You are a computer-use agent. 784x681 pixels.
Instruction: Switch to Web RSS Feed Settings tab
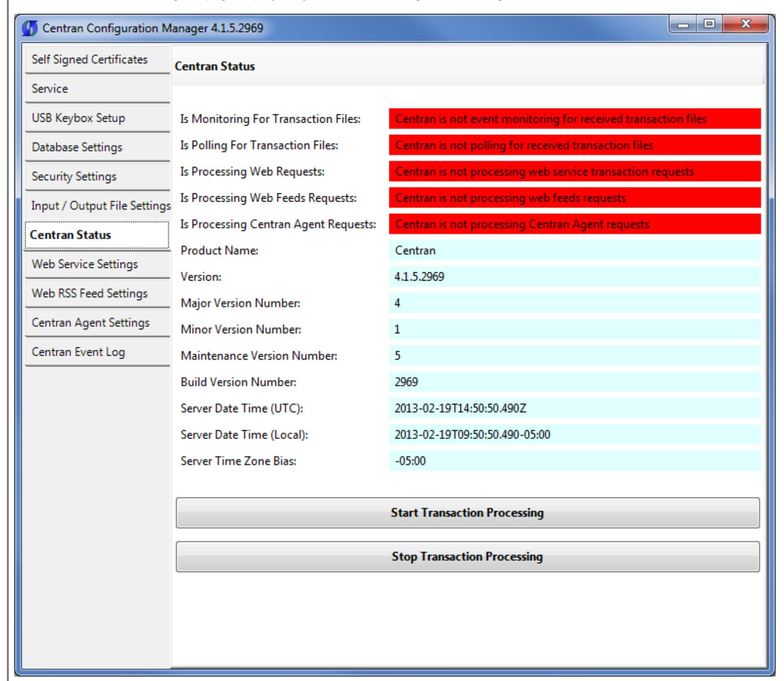click(x=97, y=293)
